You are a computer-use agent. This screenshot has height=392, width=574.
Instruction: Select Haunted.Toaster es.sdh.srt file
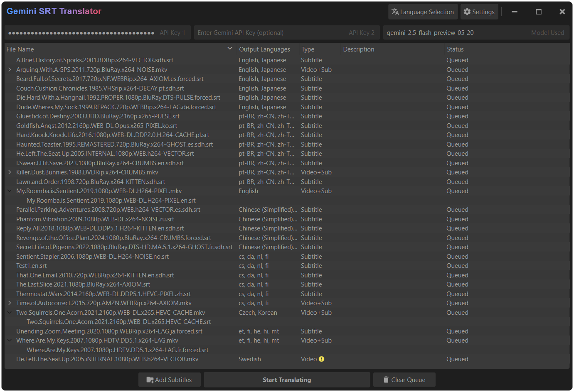point(114,145)
